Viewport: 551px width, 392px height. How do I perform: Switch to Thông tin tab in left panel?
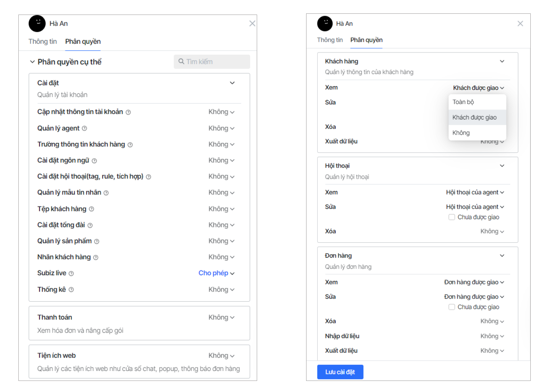tap(42, 41)
